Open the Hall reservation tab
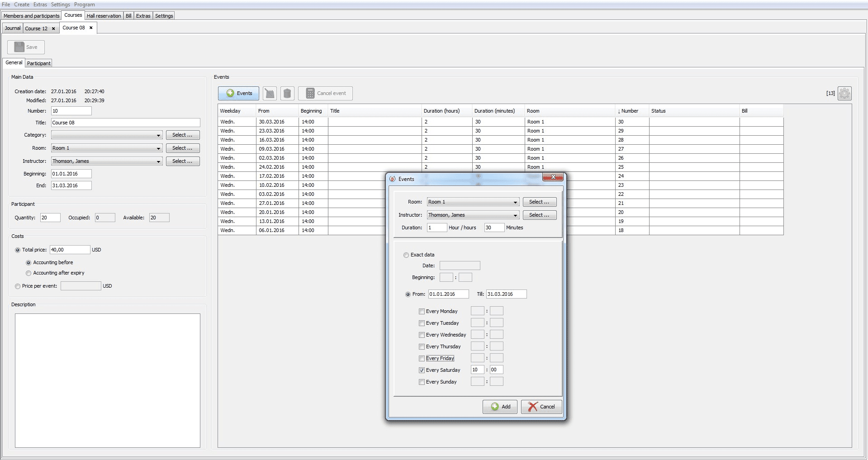Viewport: 868px width, 460px height. click(104, 16)
